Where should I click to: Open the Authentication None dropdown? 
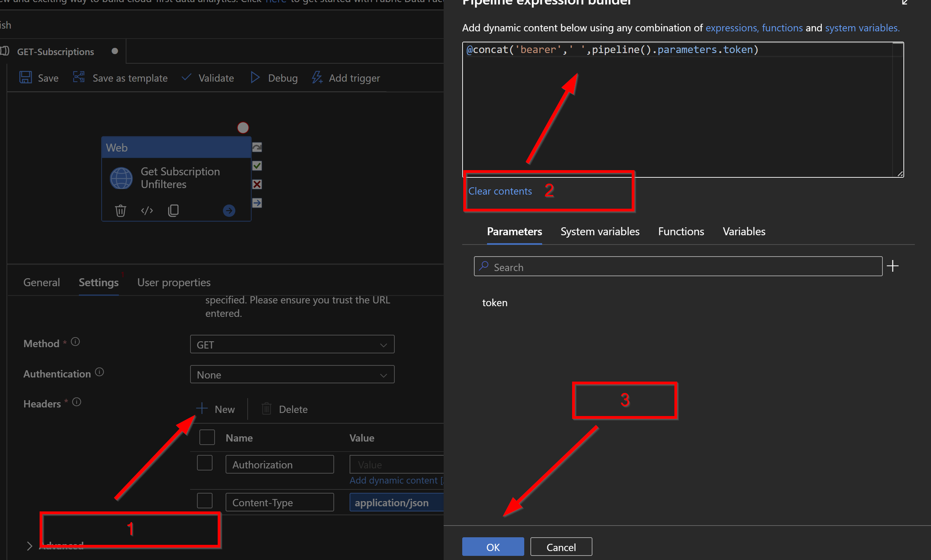point(292,374)
